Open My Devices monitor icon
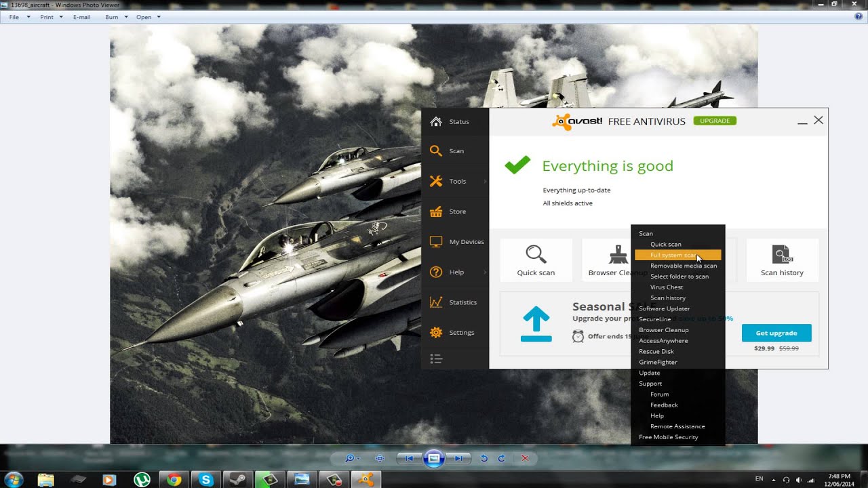The height and width of the screenshot is (488, 868). pos(436,241)
